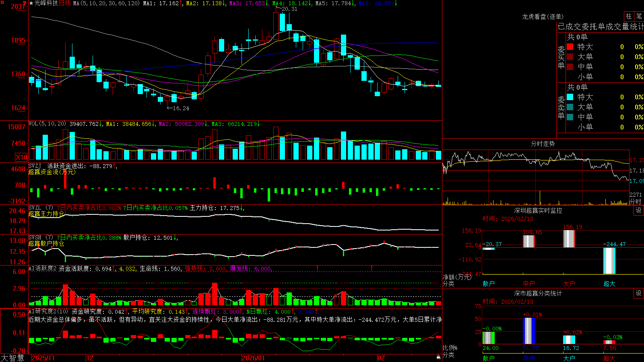Switch the 龙虎看盘 panel to 柱 view

(629, 16)
